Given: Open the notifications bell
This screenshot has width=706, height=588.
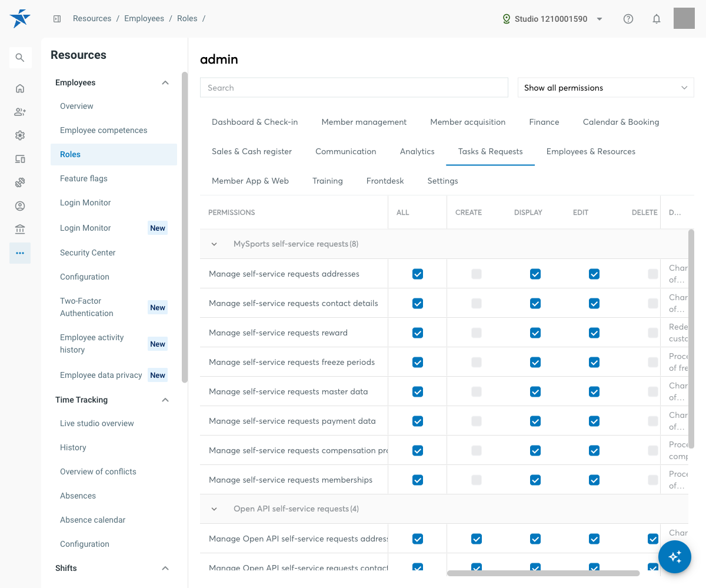Looking at the screenshot, I should (657, 19).
